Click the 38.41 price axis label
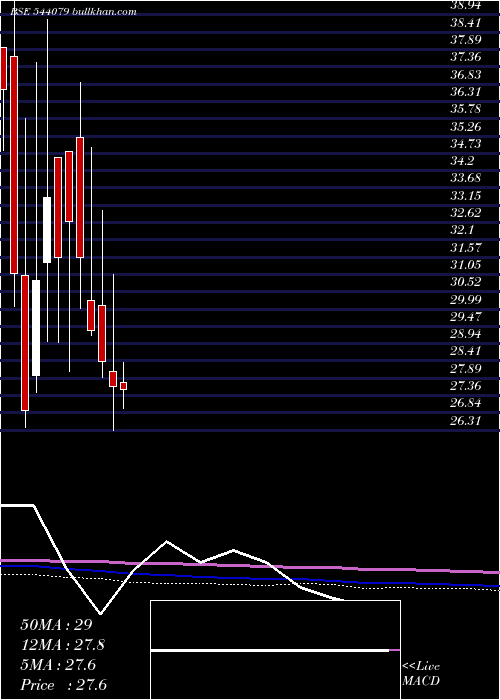This screenshot has width=500, height=700. coord(465,22)
